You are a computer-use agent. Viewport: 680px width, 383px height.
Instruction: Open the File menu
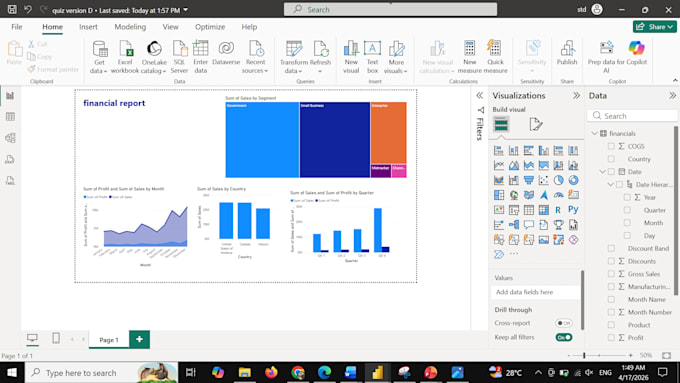pos(16,27)
